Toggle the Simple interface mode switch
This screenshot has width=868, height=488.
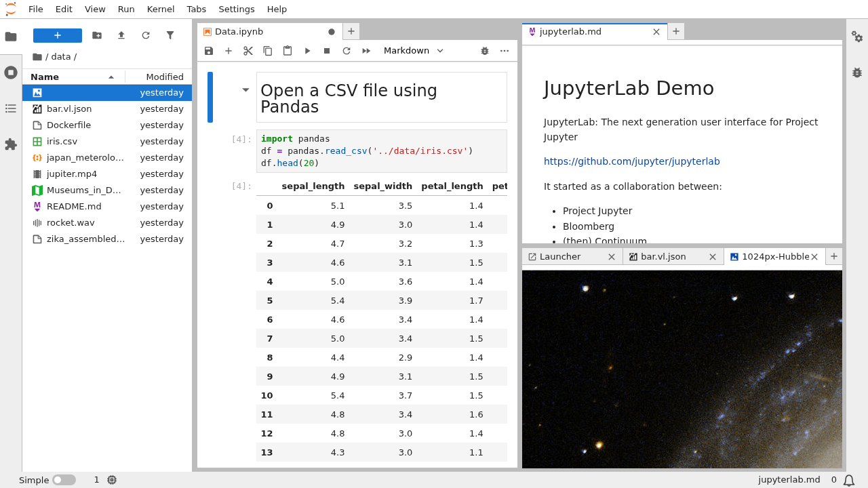[x=64, y=479]
